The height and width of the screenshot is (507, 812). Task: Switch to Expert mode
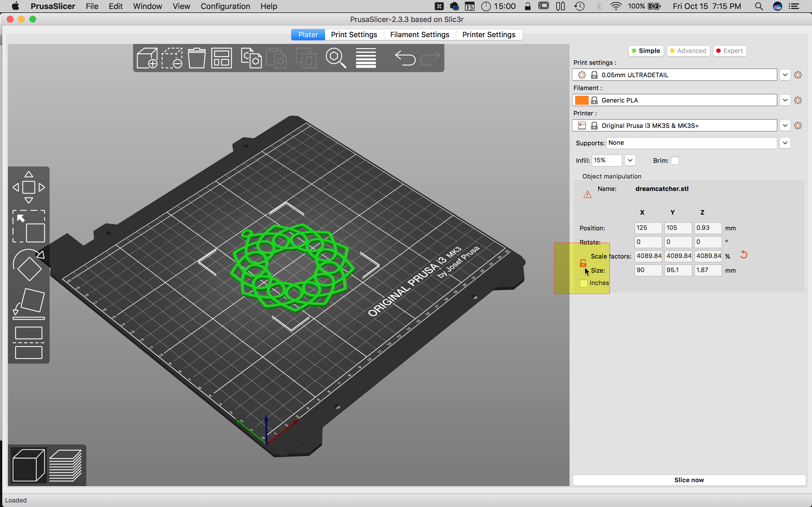click(729, 51)
